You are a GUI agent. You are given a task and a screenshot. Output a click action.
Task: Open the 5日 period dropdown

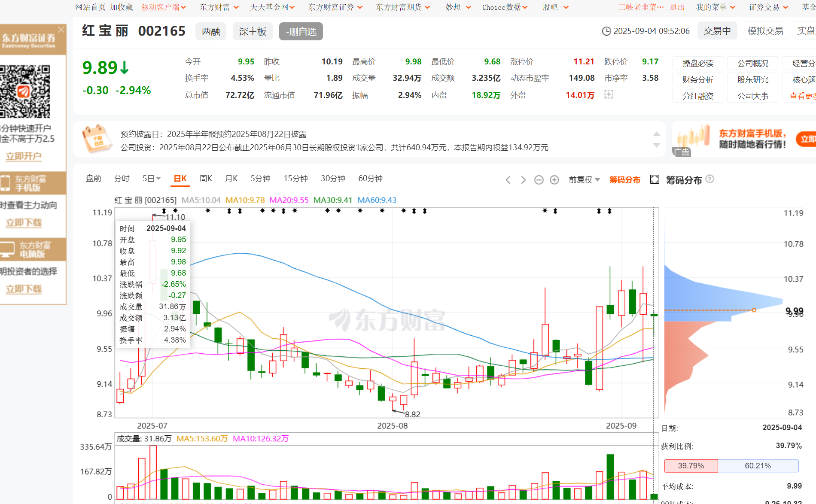point(151,179)
